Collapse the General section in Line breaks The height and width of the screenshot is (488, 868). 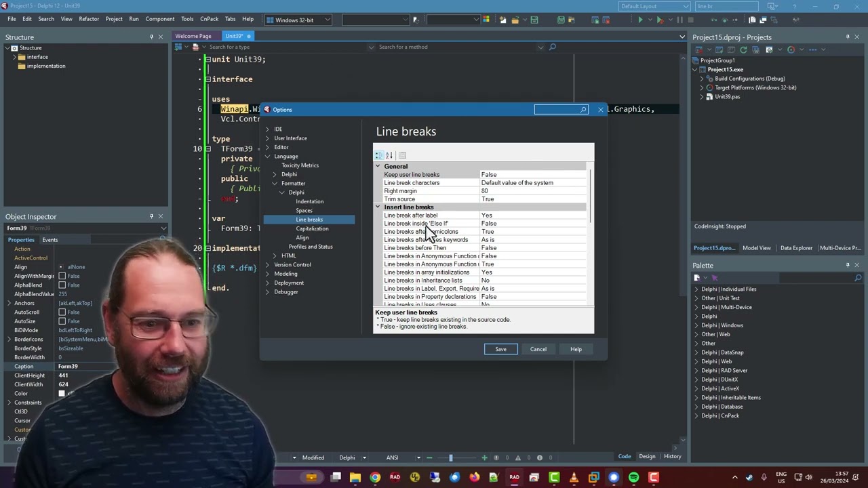[378, 166]
